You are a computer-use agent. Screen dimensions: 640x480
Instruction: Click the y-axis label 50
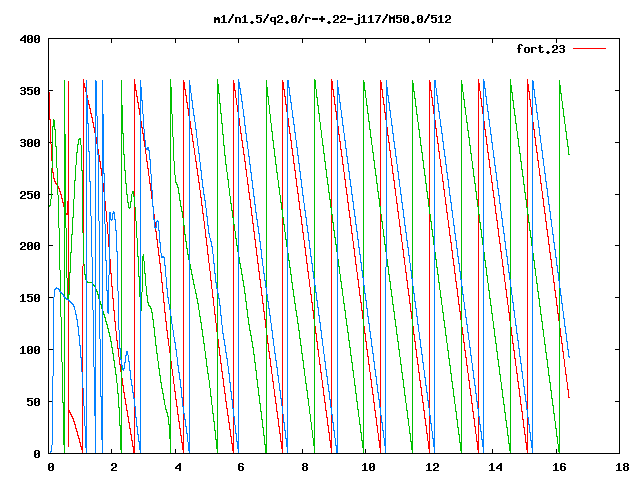click(33, 402)
